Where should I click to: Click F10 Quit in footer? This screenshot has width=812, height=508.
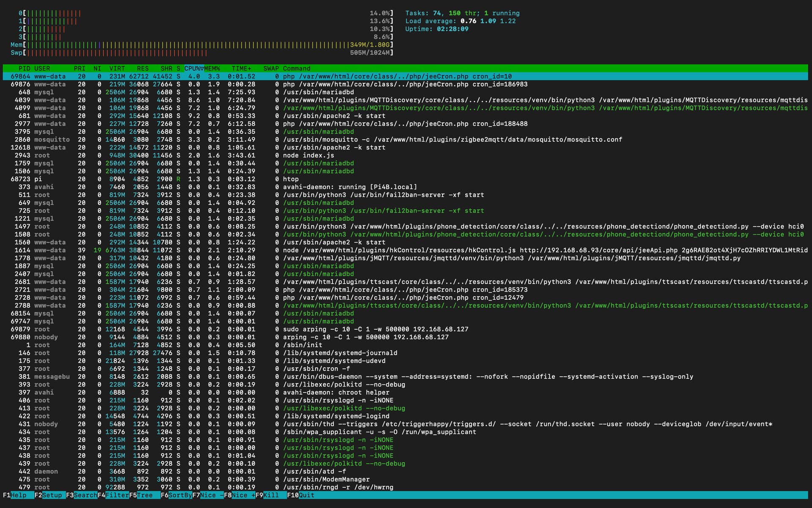[306, 495]
